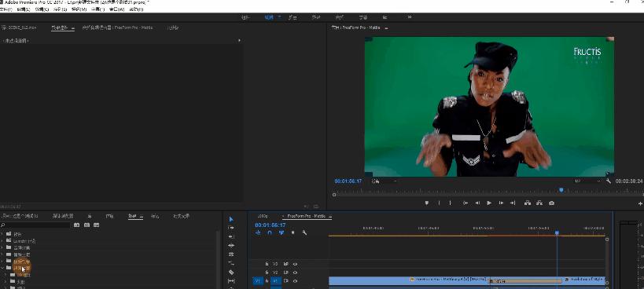644x289 pixels.
Task: Click the Mark Out button
Action: (450, 203)
